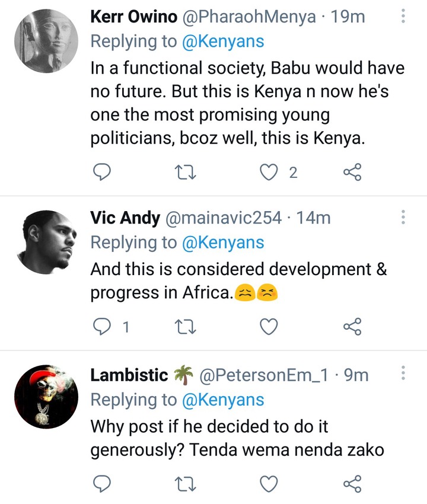Like Lambistic's tweet
The image size is (427, 504).
click(269, 484)
